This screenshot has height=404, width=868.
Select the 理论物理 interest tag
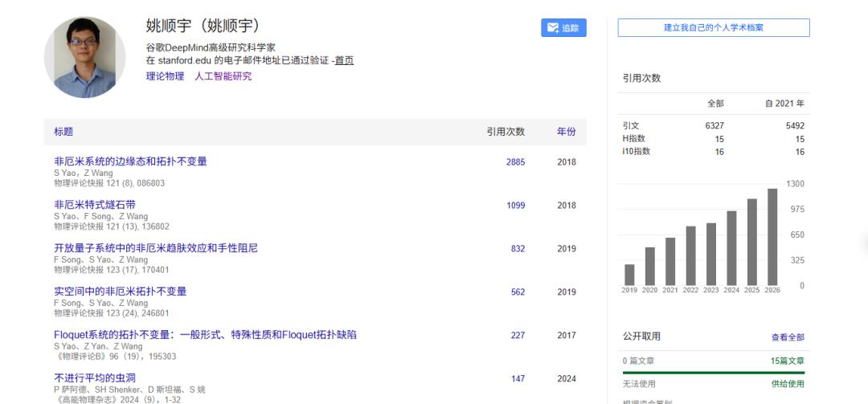click(x=165, y=76)
